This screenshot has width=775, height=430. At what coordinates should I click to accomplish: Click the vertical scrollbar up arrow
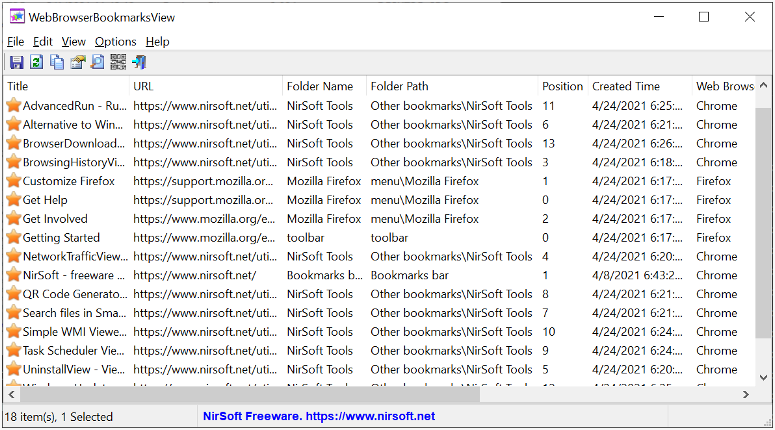[764, 86]
